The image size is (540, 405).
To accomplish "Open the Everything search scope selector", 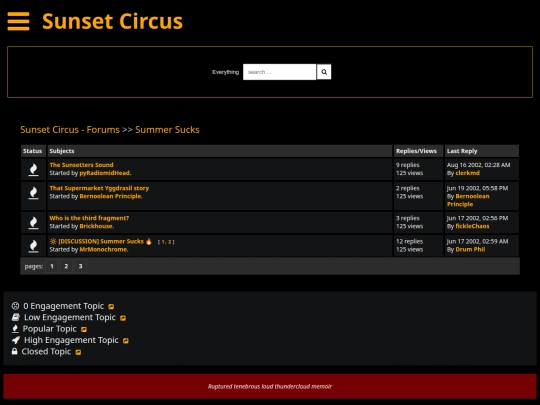I will click(x=225, y=72).
